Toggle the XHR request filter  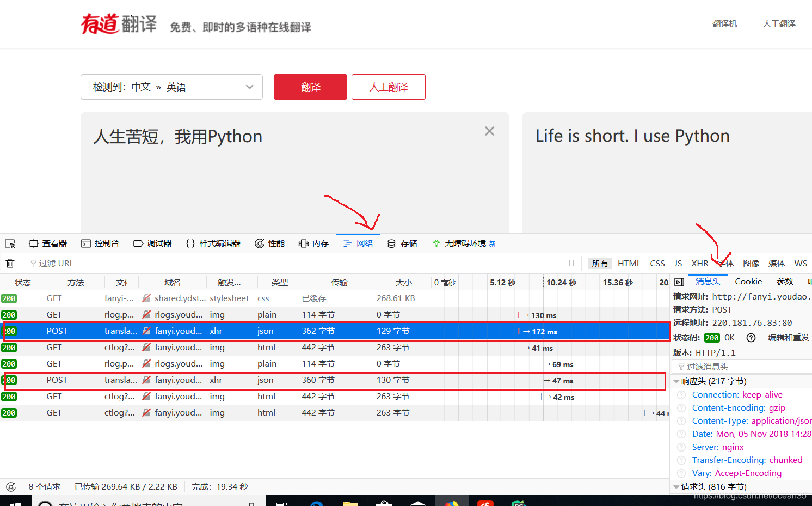[700, 264]
